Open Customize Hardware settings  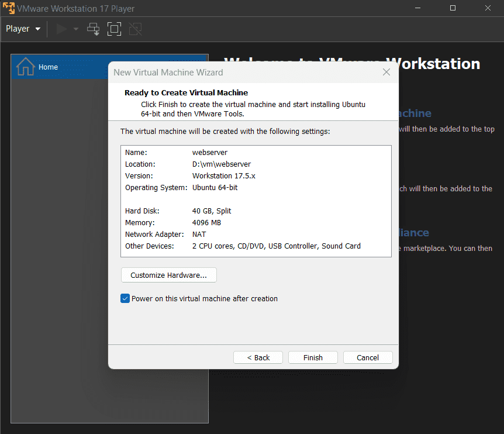coord(168,275)
